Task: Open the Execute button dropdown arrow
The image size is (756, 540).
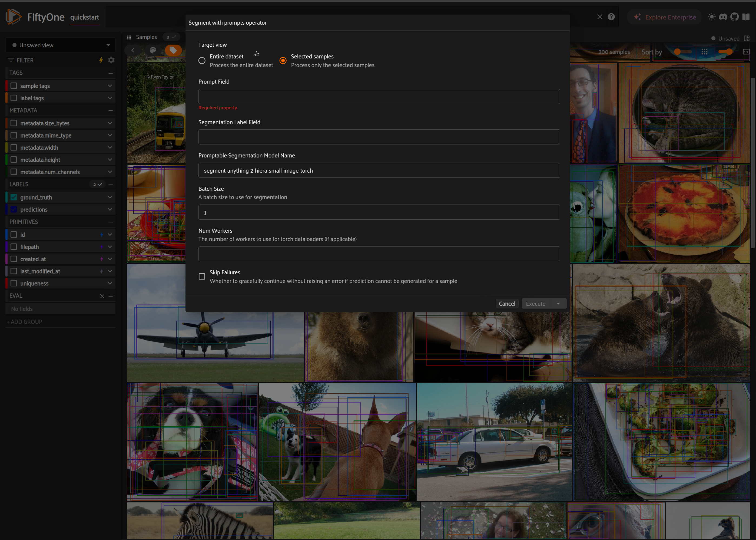Action: pyautogui.click(x=558, y=304)
